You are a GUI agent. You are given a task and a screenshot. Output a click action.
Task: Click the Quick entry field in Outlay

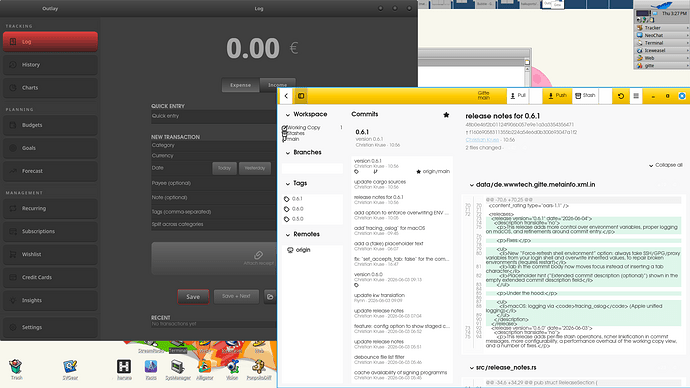214,117
